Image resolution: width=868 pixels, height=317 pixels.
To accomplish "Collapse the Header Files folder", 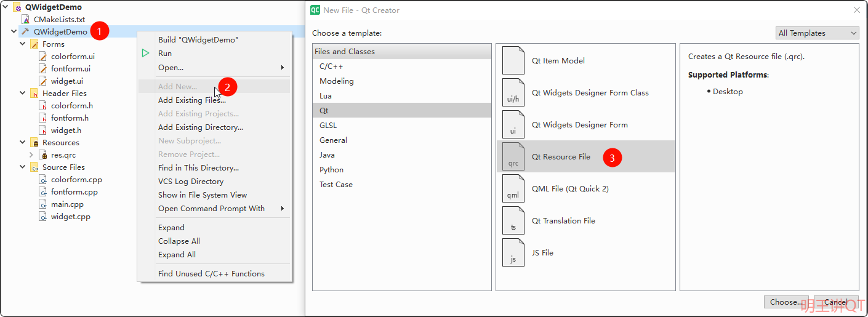I will point(23,94).
